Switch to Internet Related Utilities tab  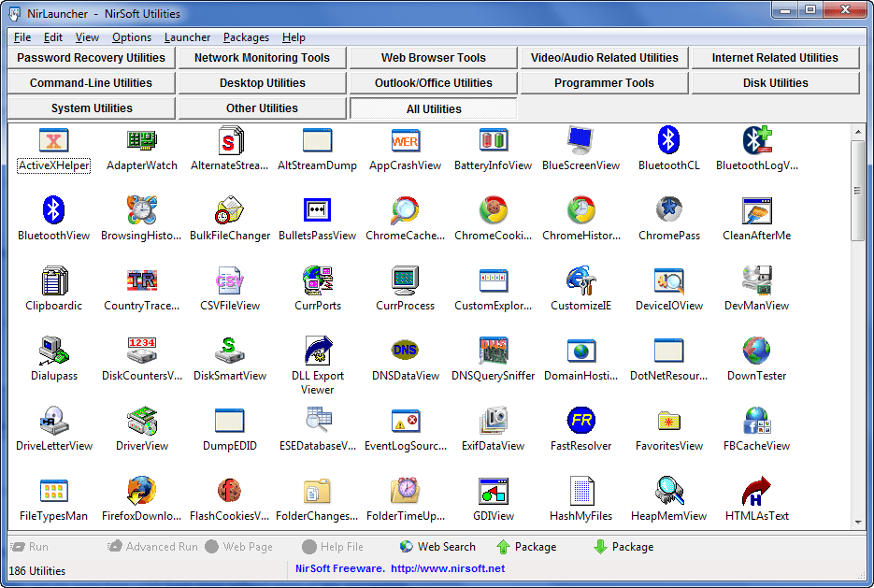pos(775,58)
